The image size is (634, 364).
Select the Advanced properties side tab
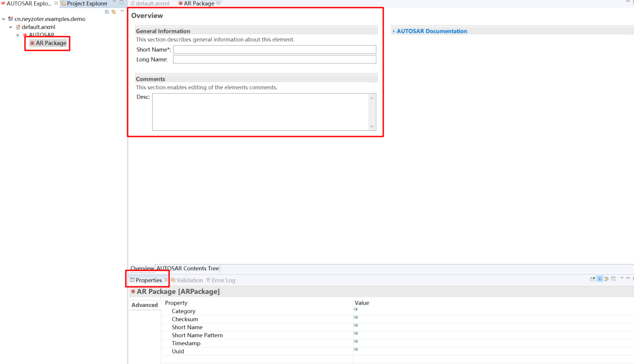(145, 305)
